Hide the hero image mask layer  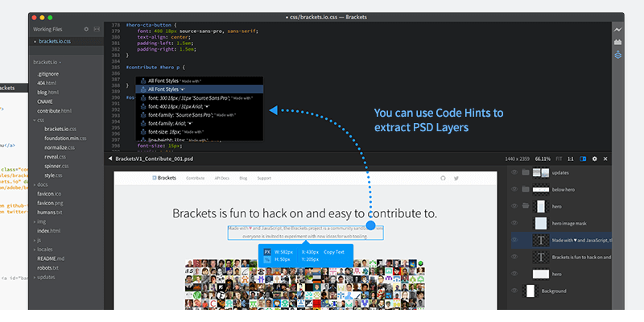point(514,223)
